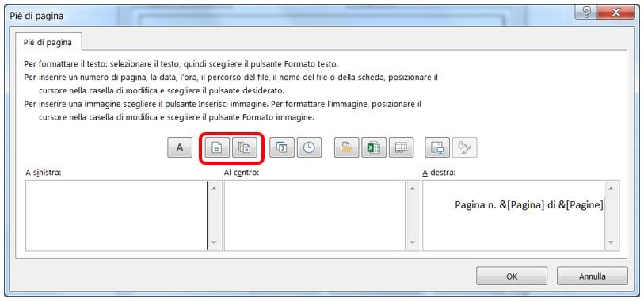The width and height of the screenshot is (644, 301).
Task: Insert file name Excel icon
Action: click(x=374, y=147)
